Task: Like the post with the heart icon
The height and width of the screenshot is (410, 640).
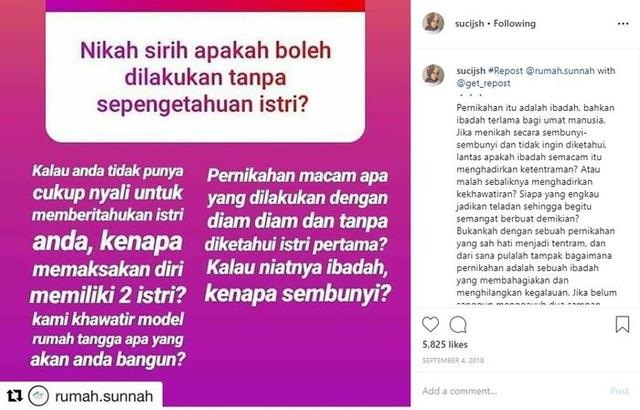Action: tap(430, 324)
